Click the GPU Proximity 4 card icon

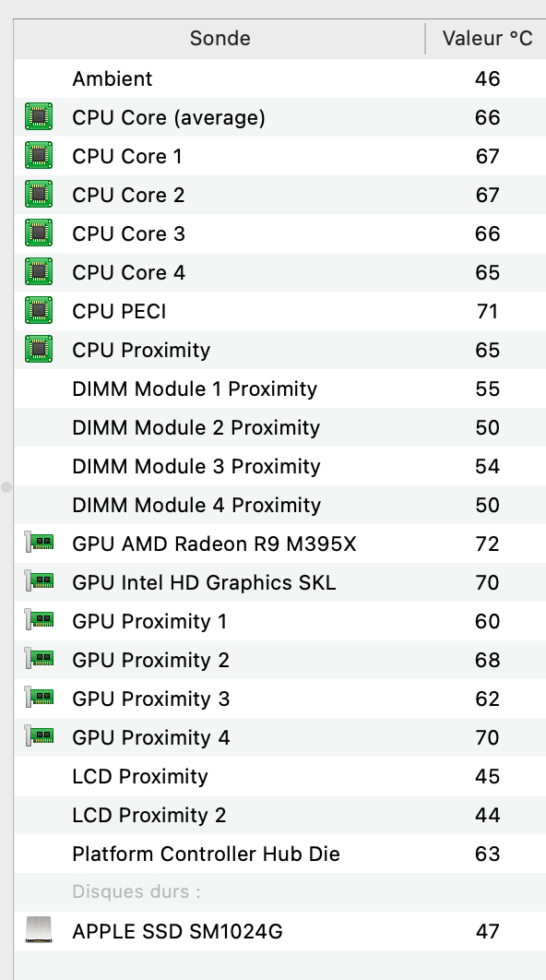click(39, 736)
